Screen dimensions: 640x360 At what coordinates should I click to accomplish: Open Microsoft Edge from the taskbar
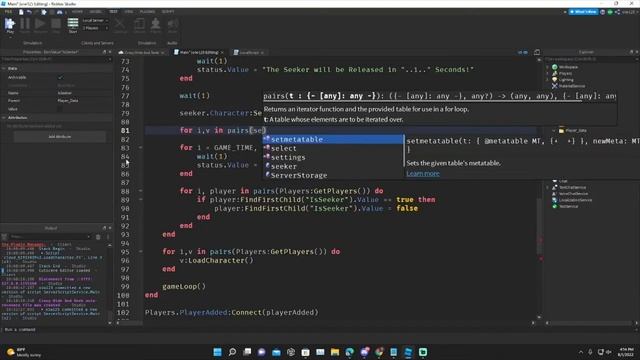coord(349,352)
